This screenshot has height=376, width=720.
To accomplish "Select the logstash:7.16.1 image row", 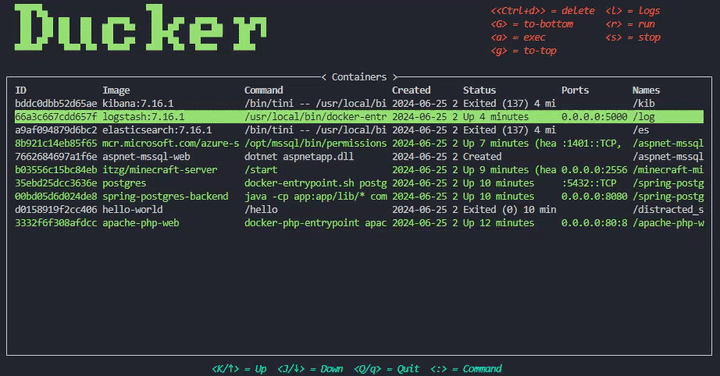I will point(359,117).
